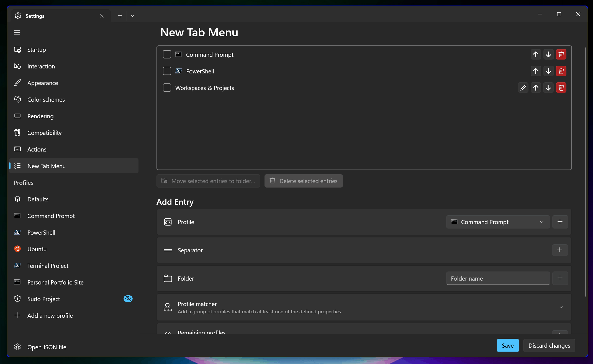Edit the Workspaces & Projects folder
593x364 pixels.
coord(523,88)
